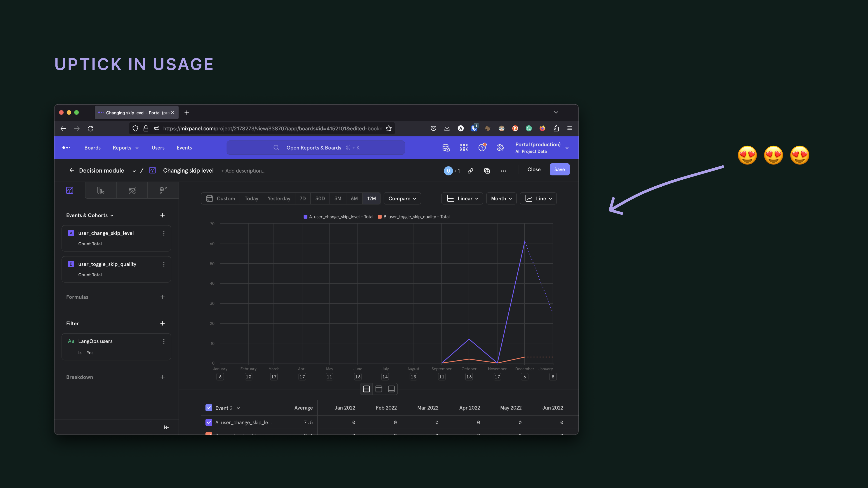The height and width of the screenshot is (488, 868).
Task: Open options for user_change_skip_level event
Action: tap(164, 233)
